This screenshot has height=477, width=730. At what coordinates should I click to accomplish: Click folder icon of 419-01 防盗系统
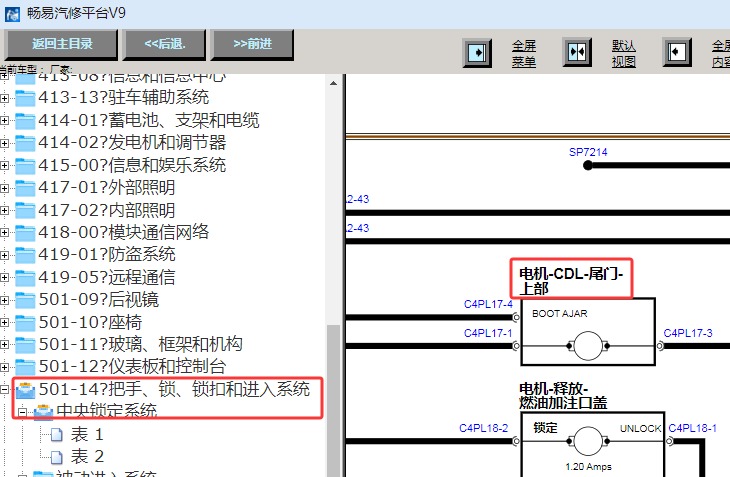tap(25, 255)
